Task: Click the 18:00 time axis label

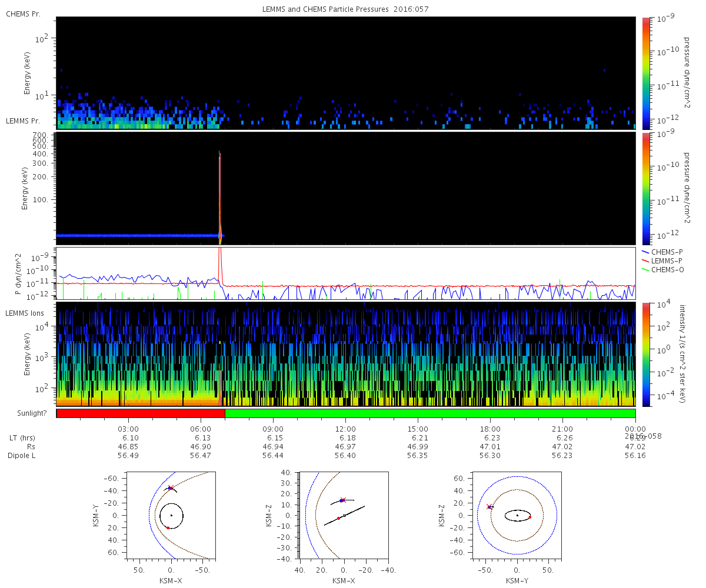Action: click(x=490, y=429)
